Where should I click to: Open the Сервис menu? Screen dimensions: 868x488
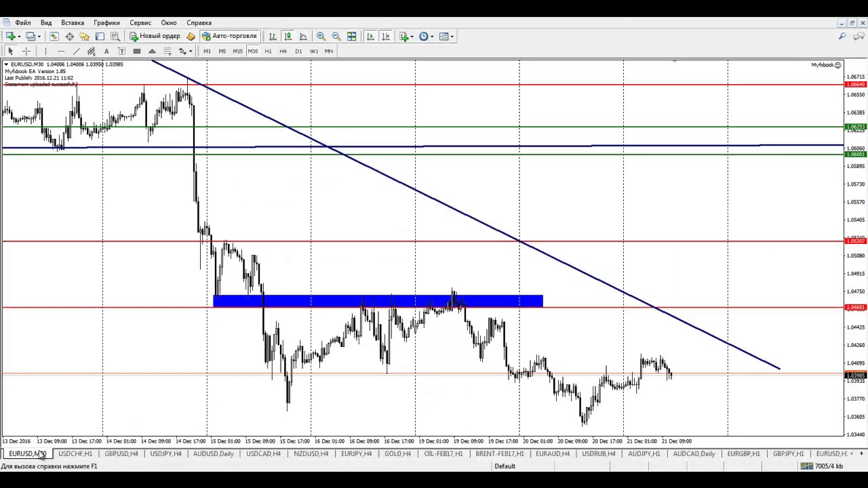(140, 22)
